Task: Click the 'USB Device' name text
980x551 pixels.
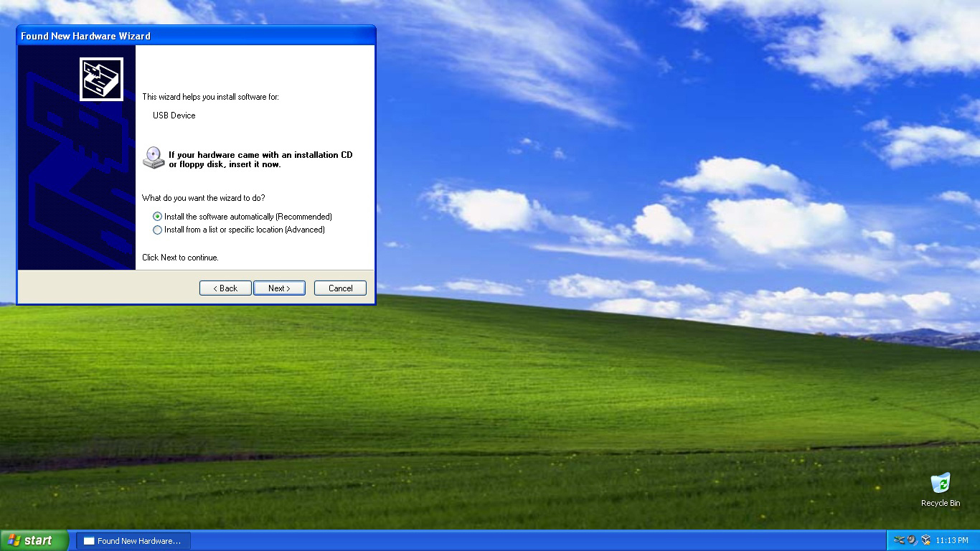Action: coord(174,116)
